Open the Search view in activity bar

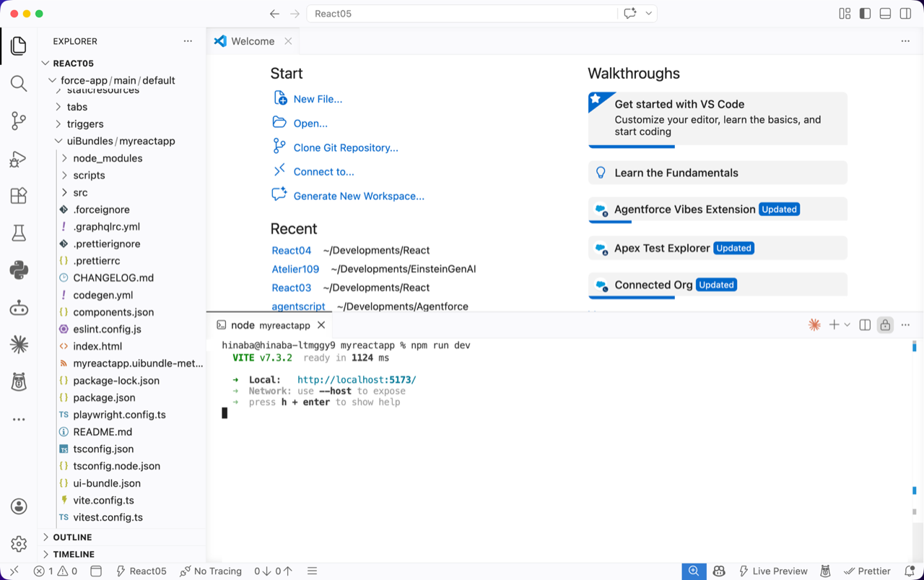[19, 83]
